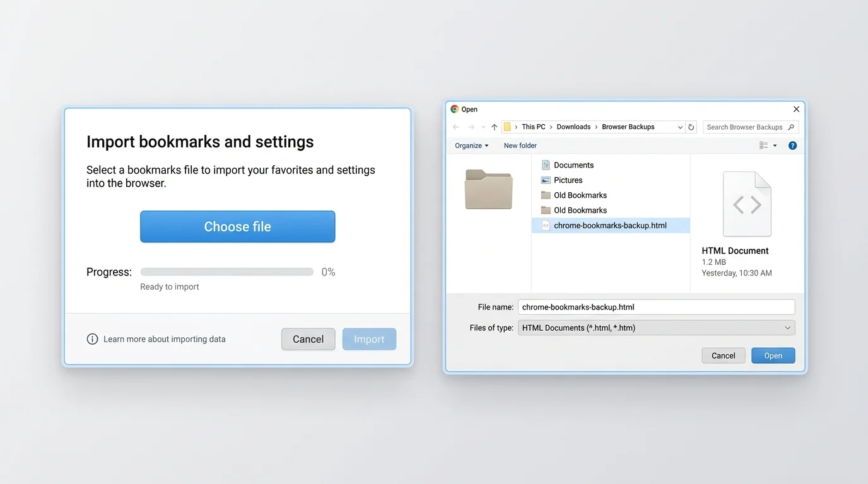This screenshot has height=484, width=868.
Task: Cancel the Open file dialog
Action: click(x=723, y=355)
